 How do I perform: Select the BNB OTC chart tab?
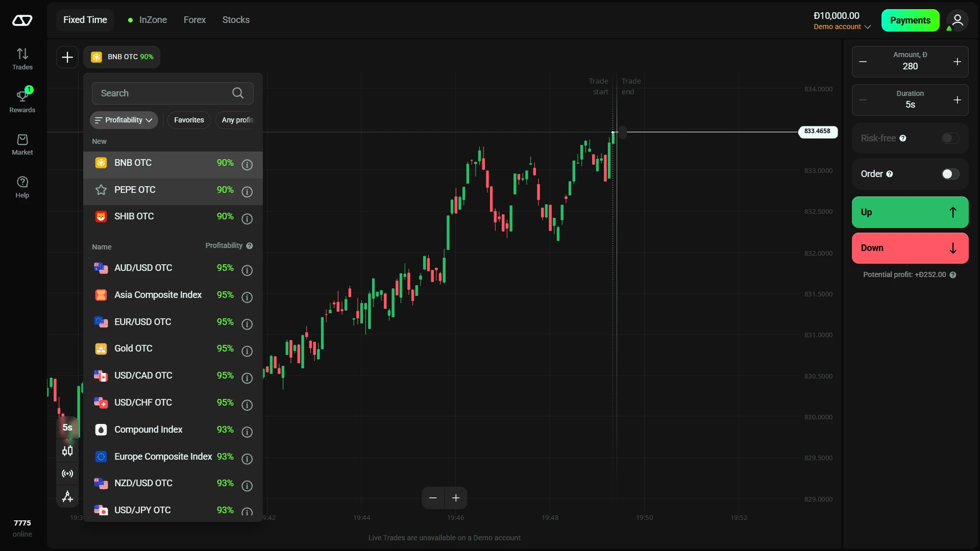122,57
